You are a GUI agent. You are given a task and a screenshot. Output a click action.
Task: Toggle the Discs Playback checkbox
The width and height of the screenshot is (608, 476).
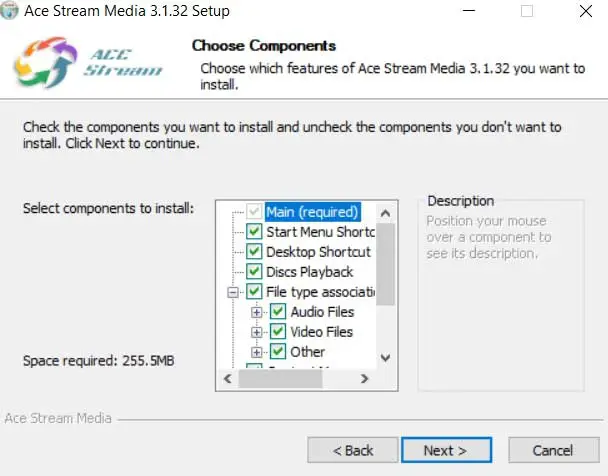click(254, 272)
